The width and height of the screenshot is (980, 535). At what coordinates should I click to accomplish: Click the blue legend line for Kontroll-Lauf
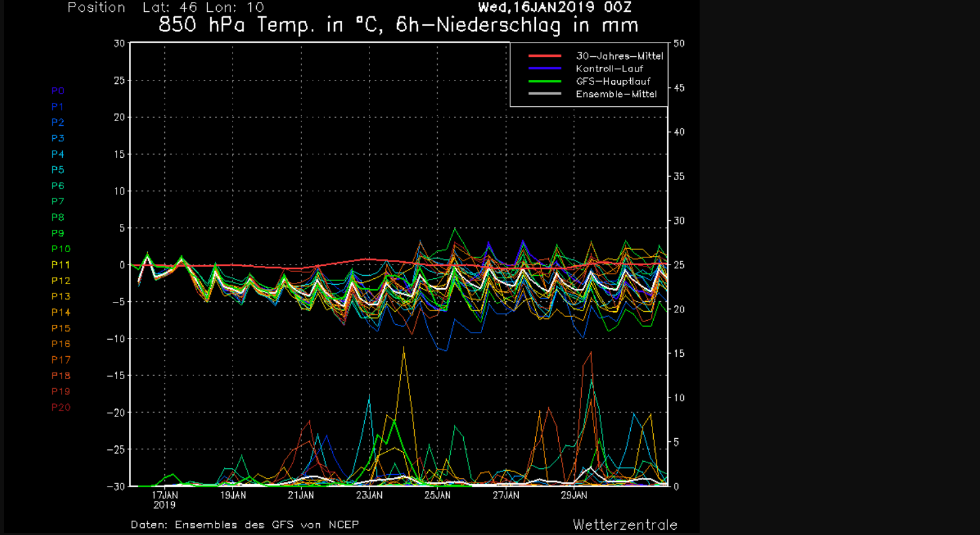click(545, 69)
